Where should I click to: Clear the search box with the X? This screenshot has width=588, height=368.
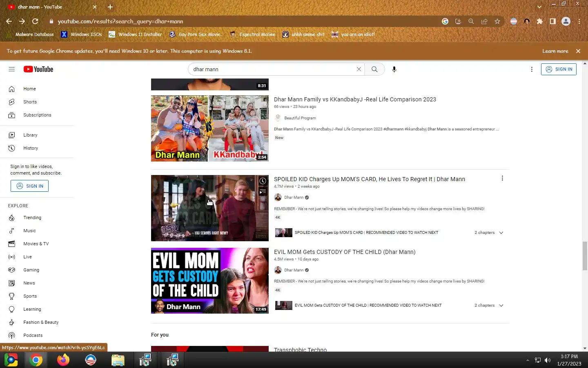coord(359,69)
